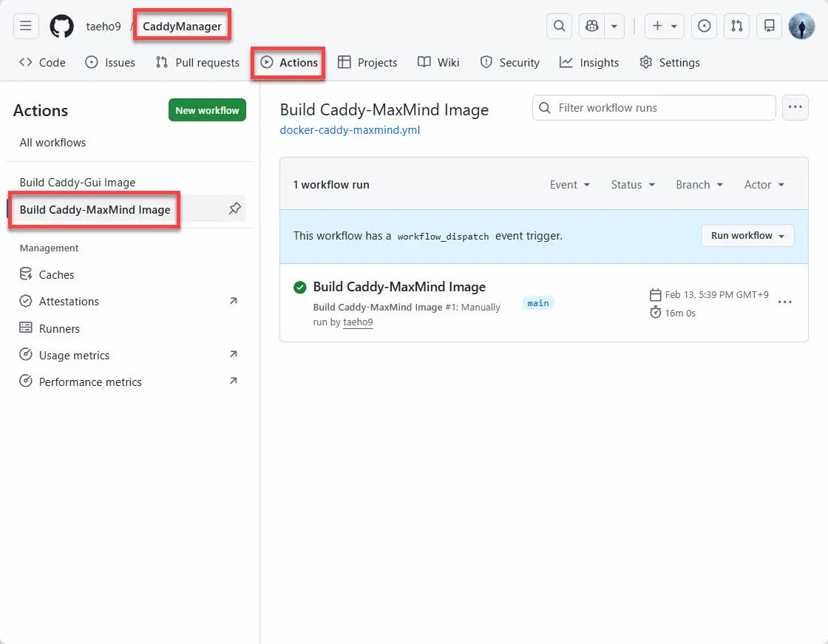Open Attestations under Management
Viewport: 828px width, 644px height.
tap(69, 301)
